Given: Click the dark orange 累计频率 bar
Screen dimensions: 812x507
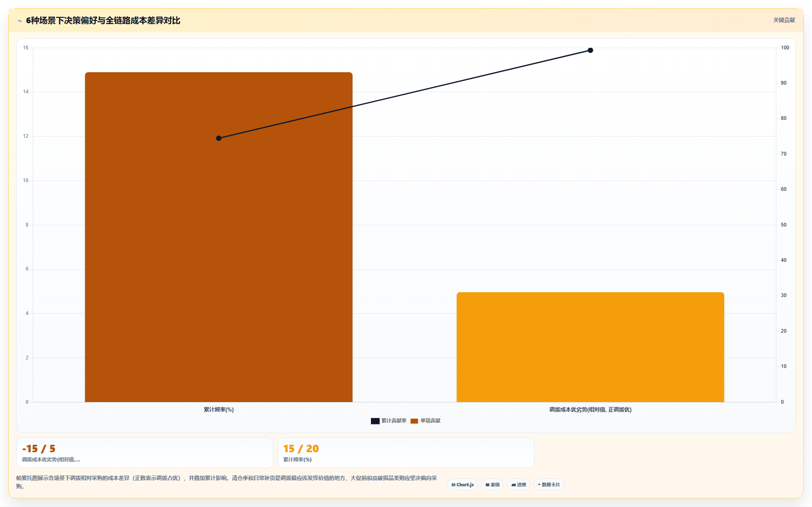Looking at the screenshot, I should click(x=219, y=237).
